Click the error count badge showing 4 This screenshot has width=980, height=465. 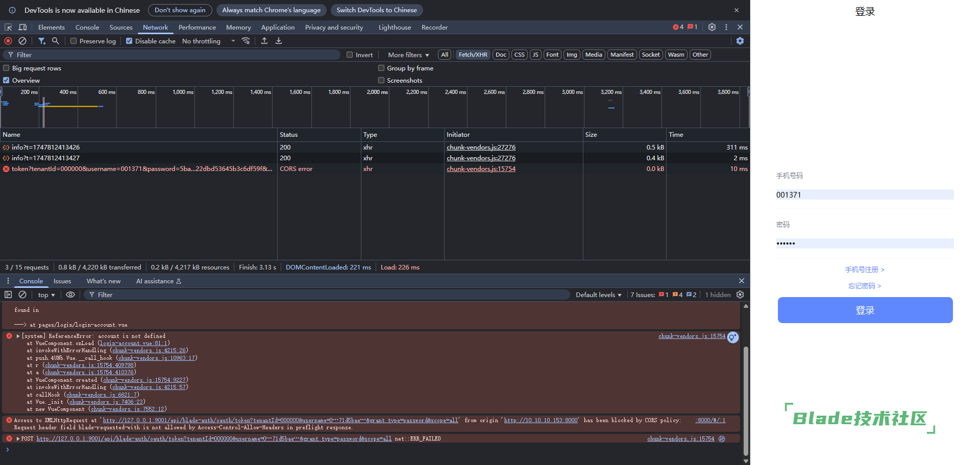click(x=678, y=27)
